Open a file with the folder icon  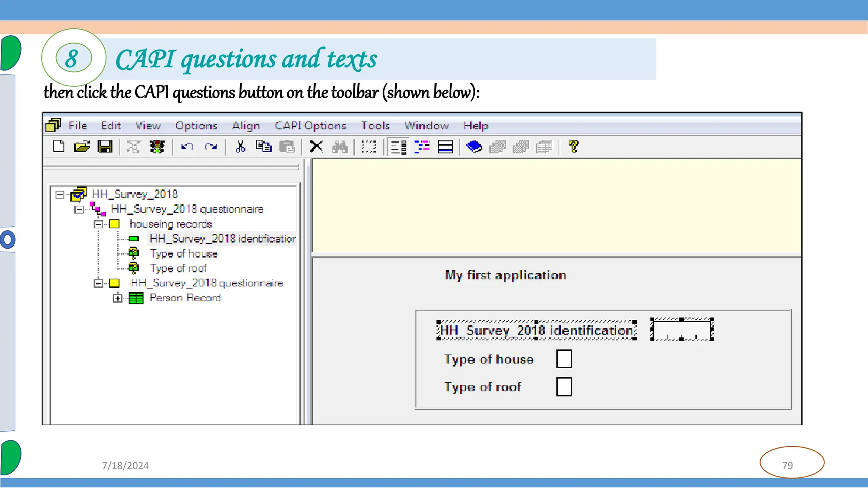tap(82, 147)
